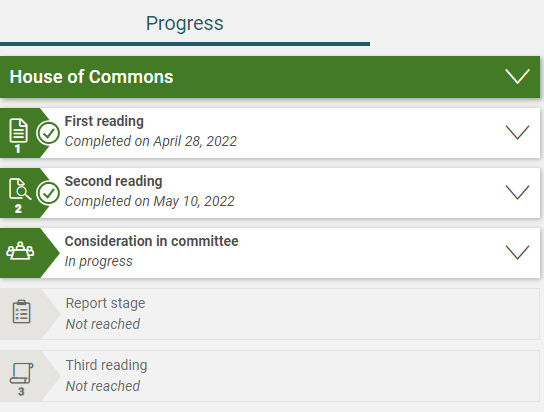The height and width of the screenshot is (412, 544).
Task: Click the Report stage clipboard icon
Action: coord(22,312)
